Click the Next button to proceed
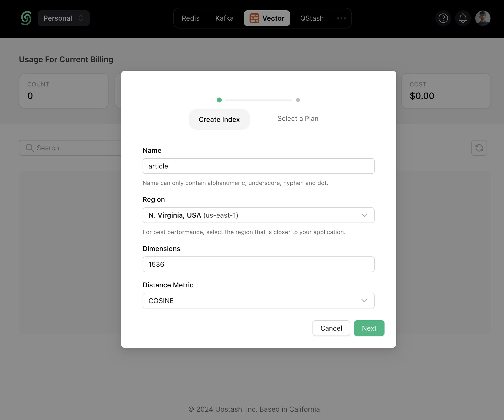504x420 pixels. tap(369, 328)
